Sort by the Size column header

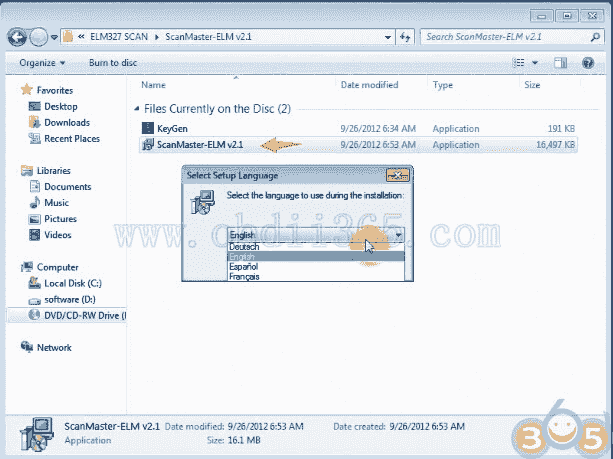(x=532, y=85)
